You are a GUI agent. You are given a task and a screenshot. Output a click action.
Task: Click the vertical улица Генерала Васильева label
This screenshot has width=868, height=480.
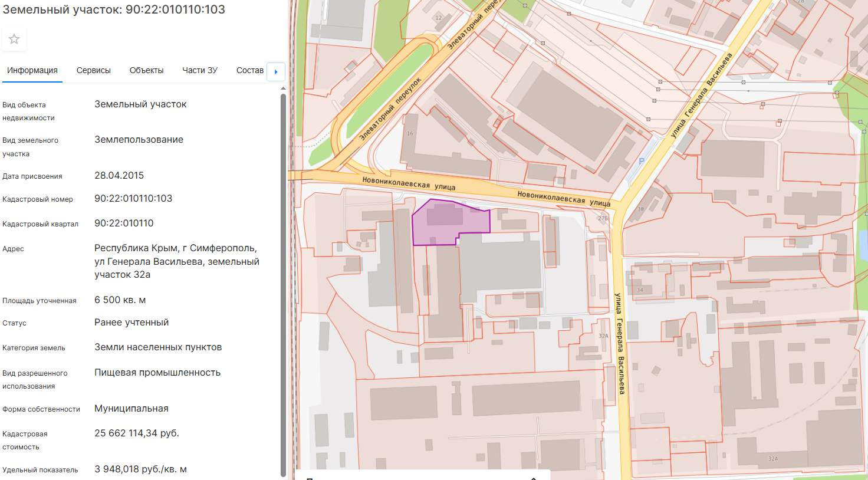[619, 343]
